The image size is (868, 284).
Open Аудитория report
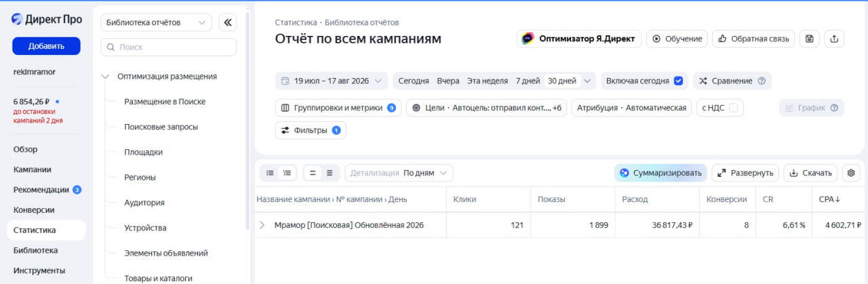pos(144,203)
